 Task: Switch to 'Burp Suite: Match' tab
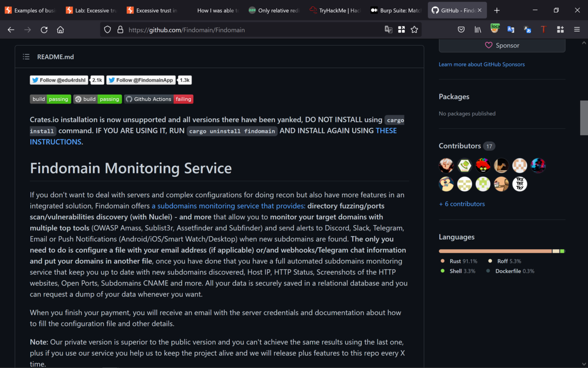[395, 10]
